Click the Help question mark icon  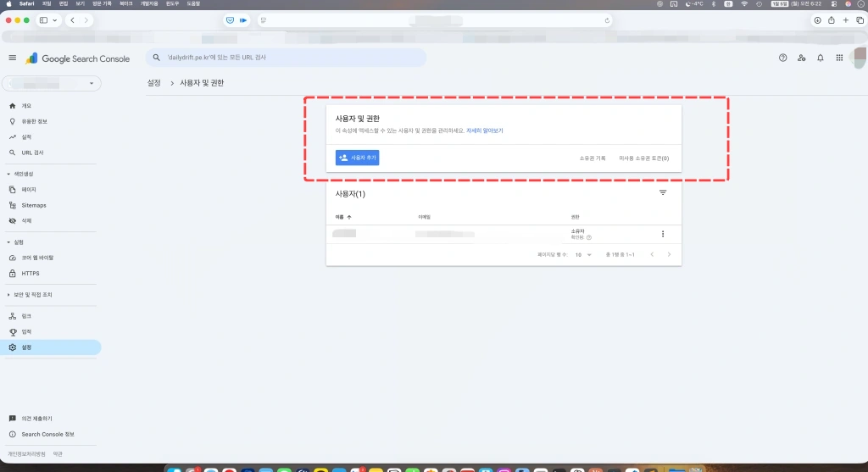pos(782,58)
